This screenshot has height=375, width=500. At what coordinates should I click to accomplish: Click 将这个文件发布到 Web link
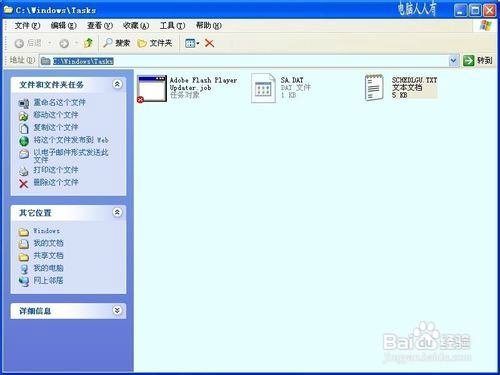(x=71, y=140)
